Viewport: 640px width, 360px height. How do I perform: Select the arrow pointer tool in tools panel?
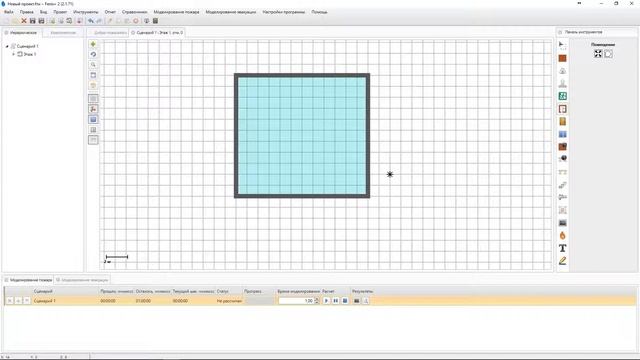tap(562, 45)
